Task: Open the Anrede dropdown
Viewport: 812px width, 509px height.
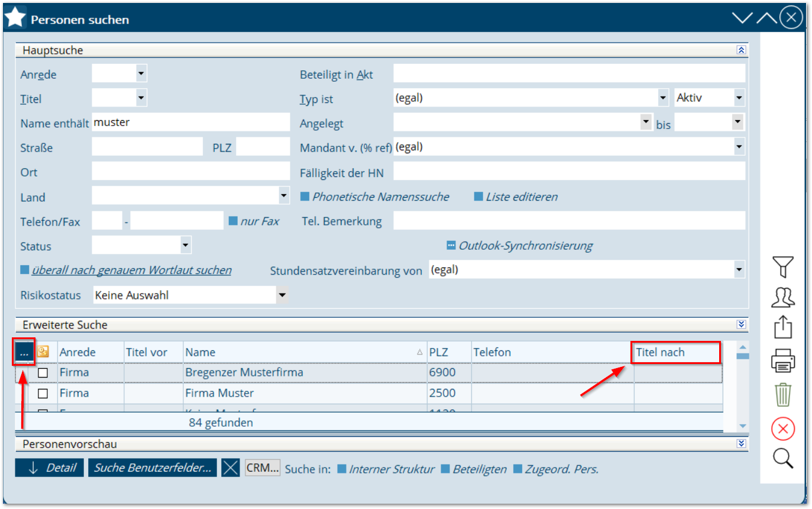Action: tap(141, 73)
